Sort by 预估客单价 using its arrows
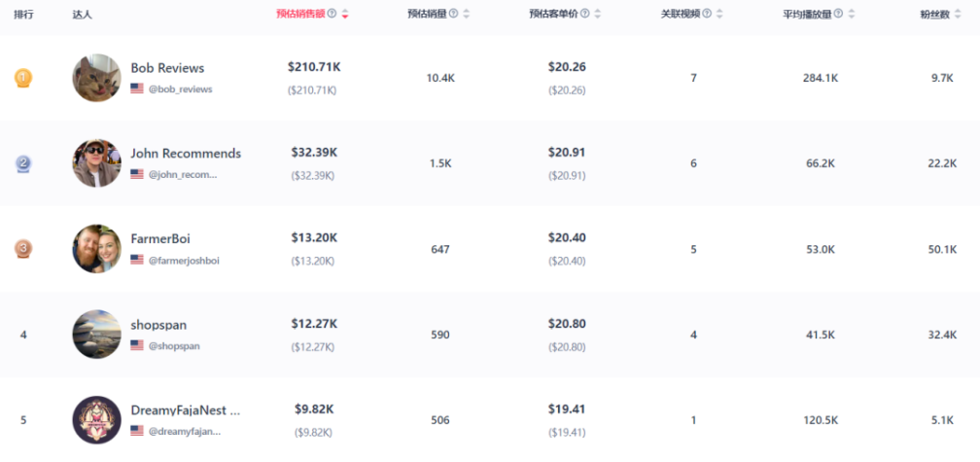Screen dimensions: 980x462 (598, 14)
